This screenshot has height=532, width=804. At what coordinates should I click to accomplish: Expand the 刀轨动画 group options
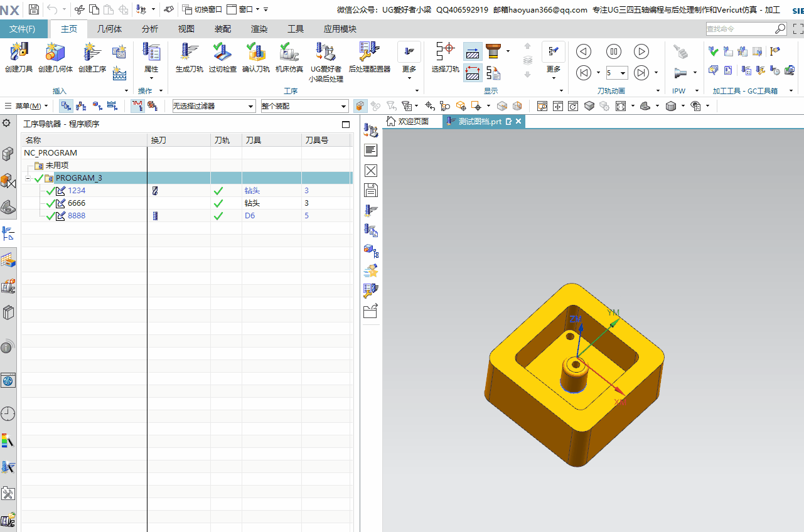[x=657, y=91]
